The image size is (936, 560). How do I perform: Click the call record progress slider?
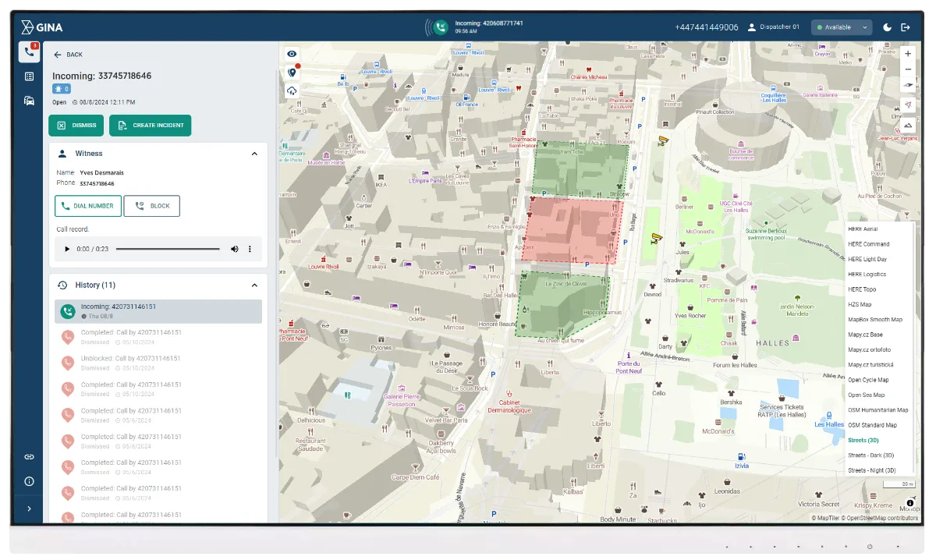(x=168, y=249)
